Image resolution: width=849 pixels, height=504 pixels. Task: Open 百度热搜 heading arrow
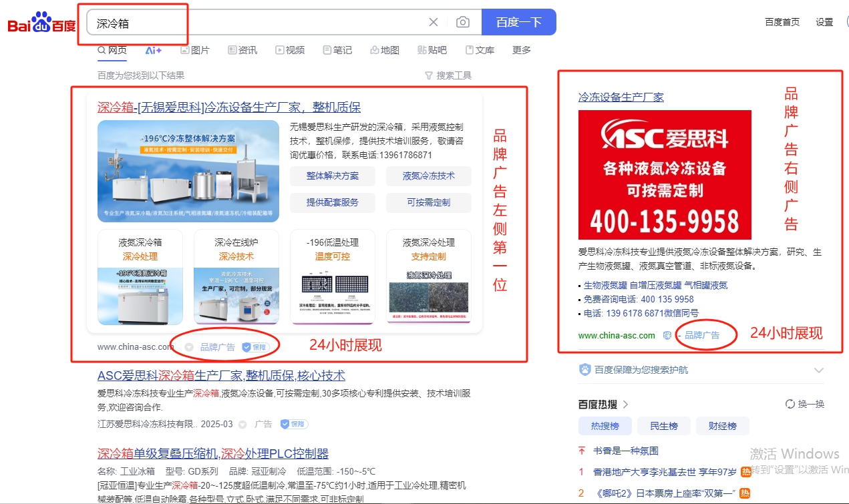626,404
